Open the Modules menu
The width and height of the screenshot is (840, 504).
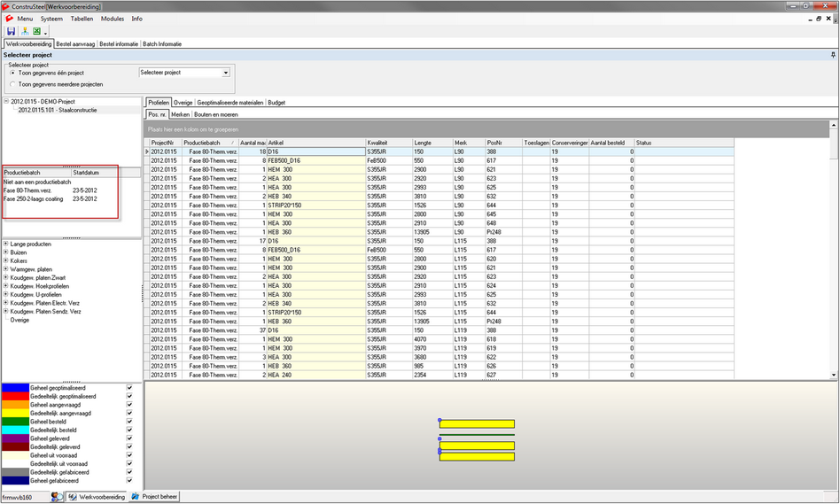pos(113,19)
